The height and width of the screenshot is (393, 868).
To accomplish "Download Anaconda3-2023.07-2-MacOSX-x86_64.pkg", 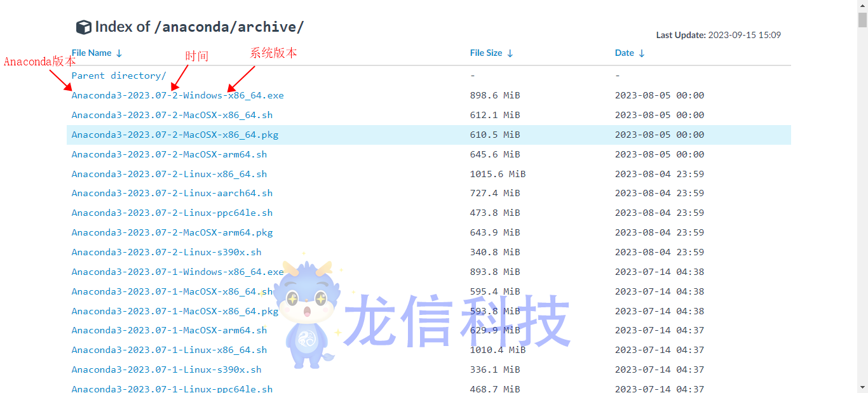I will click(x=175, y=135).
